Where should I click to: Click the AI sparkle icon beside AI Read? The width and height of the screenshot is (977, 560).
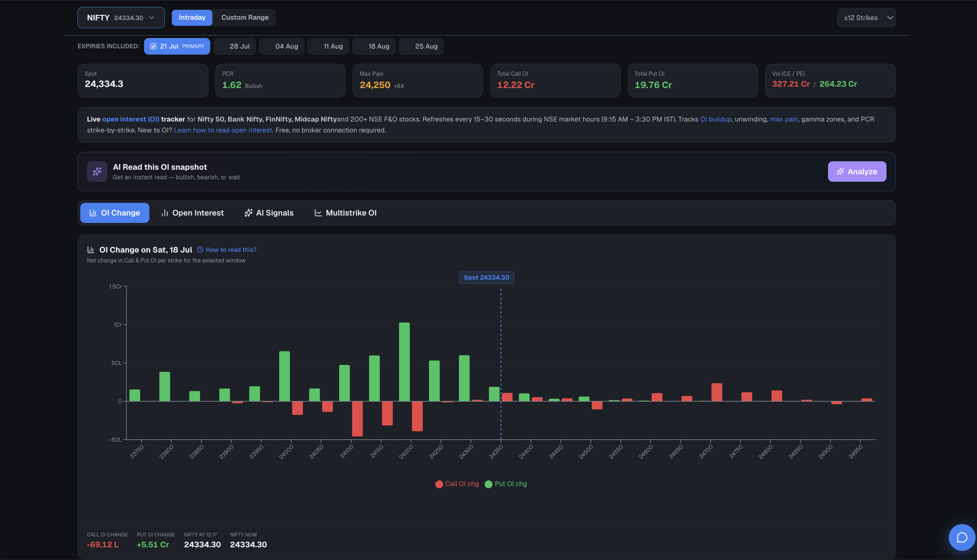[97, 172]
